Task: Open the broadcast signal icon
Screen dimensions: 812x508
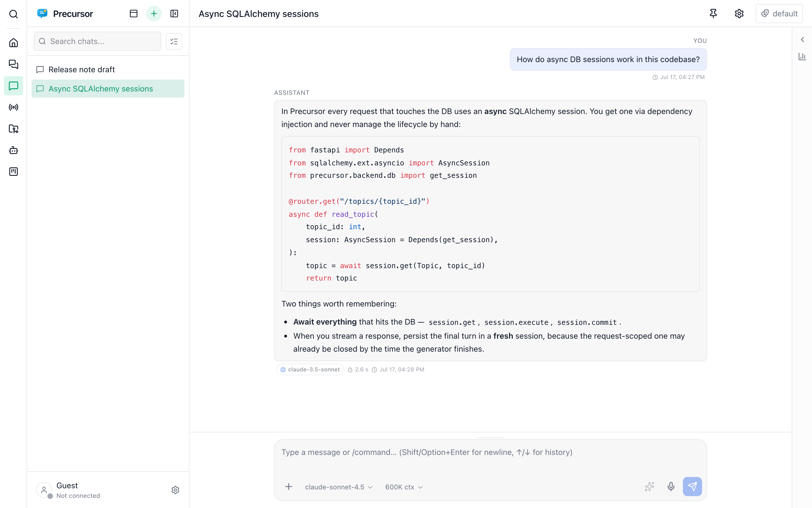Action: [14, 107]
